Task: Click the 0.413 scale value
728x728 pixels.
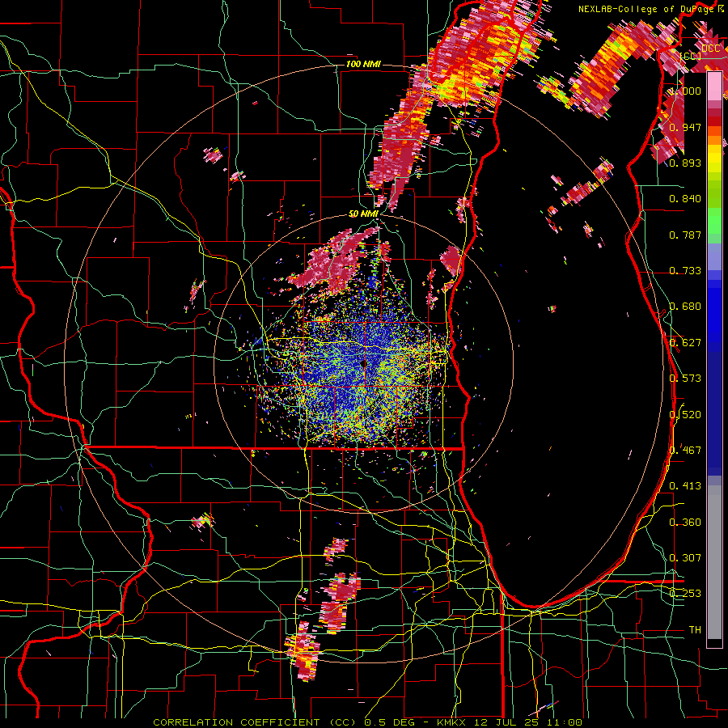Action: tap(685, 486)
